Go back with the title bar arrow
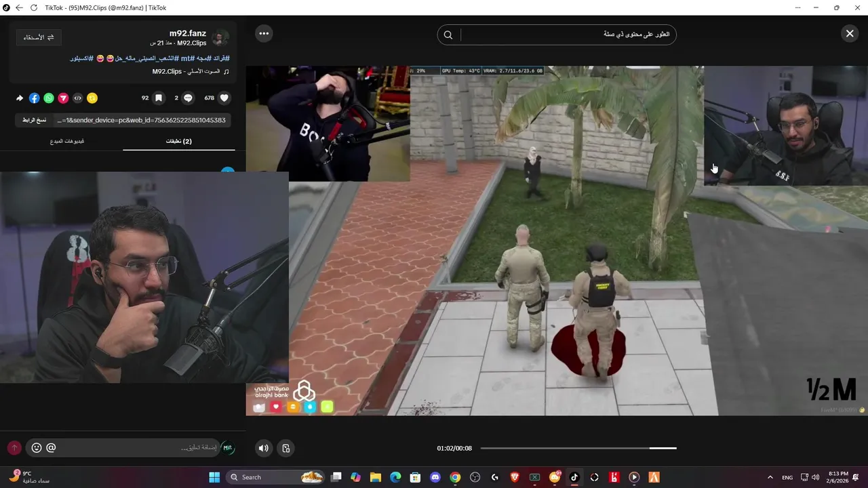The image size is (868, 488). [x=19, y=7]
